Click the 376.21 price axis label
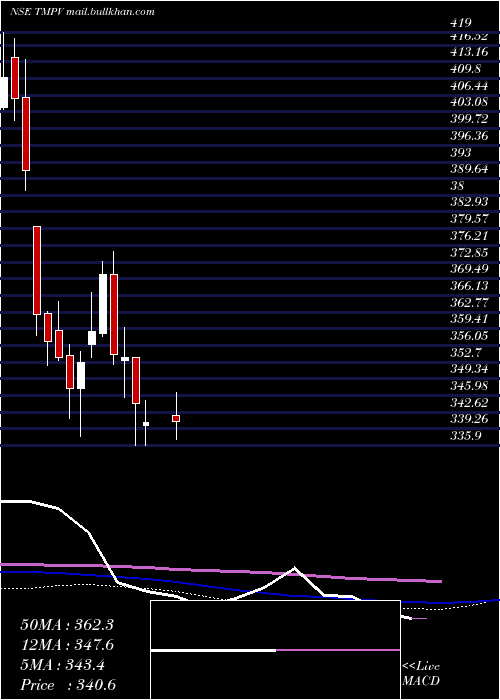Image resolution: width=500 pixels, height=700 pixels. pos(469,235)
